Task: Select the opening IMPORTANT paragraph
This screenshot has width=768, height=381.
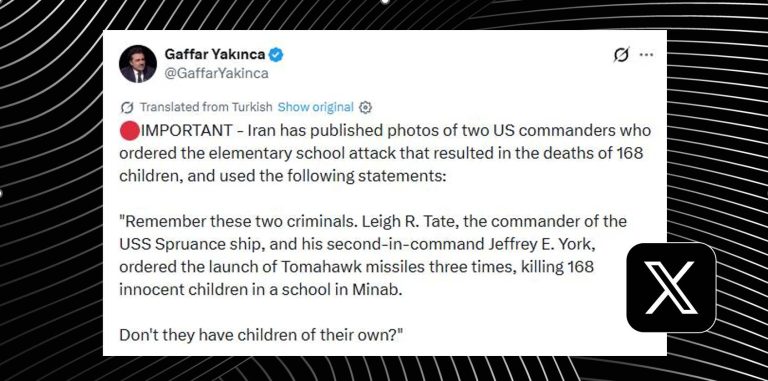Action: (385, 153)
